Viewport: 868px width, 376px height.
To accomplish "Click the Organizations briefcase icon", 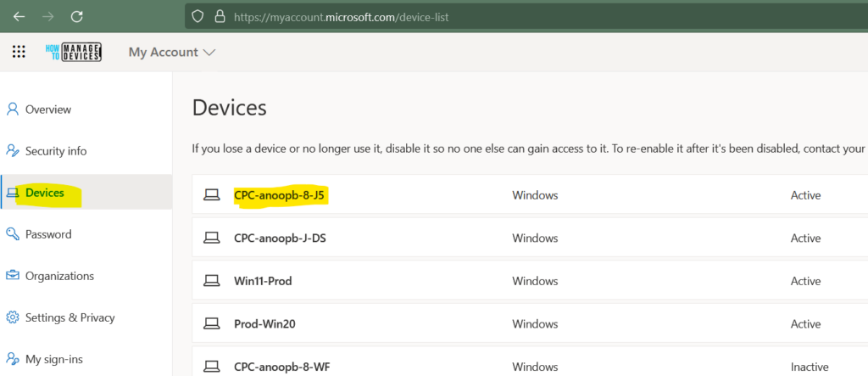I will (12, 276).
